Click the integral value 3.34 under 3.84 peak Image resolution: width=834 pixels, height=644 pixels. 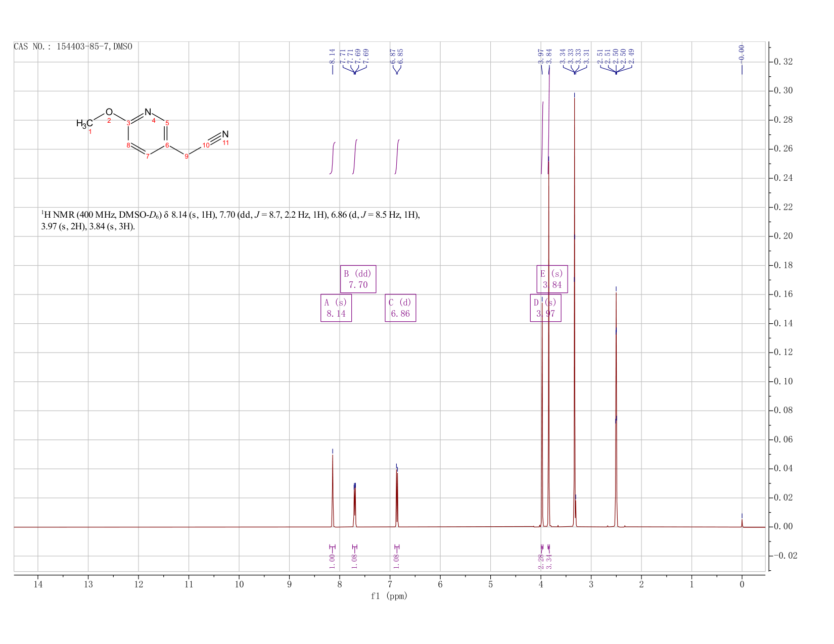pos(549,561)
